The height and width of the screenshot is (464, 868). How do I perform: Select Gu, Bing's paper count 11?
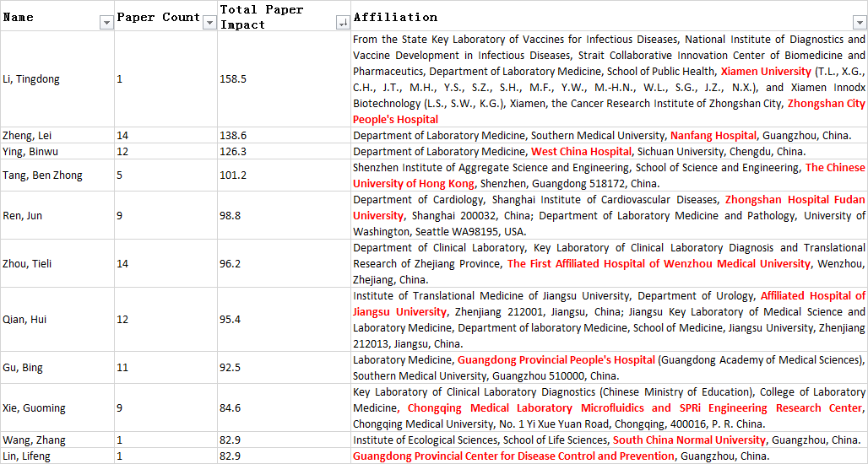coord(166,368)
